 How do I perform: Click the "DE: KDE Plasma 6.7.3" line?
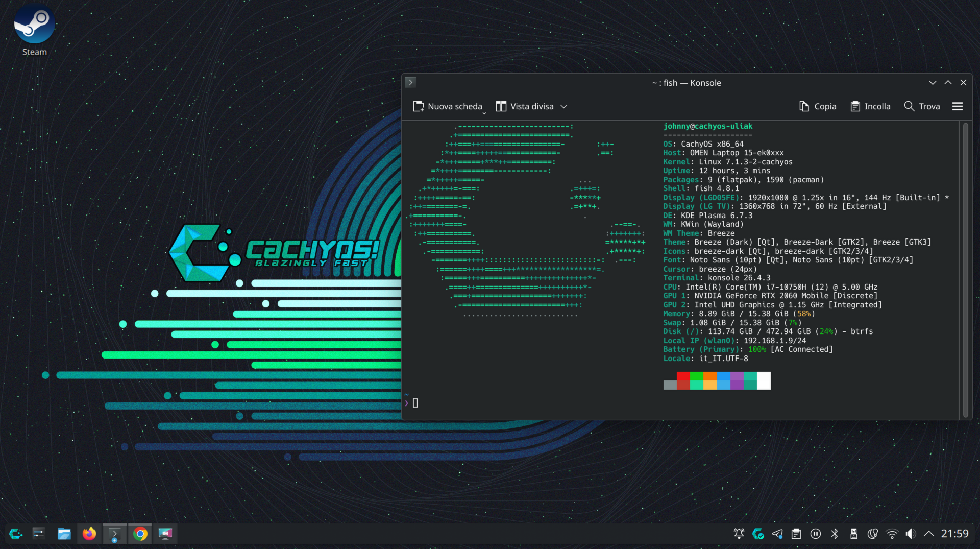(708, 216)
